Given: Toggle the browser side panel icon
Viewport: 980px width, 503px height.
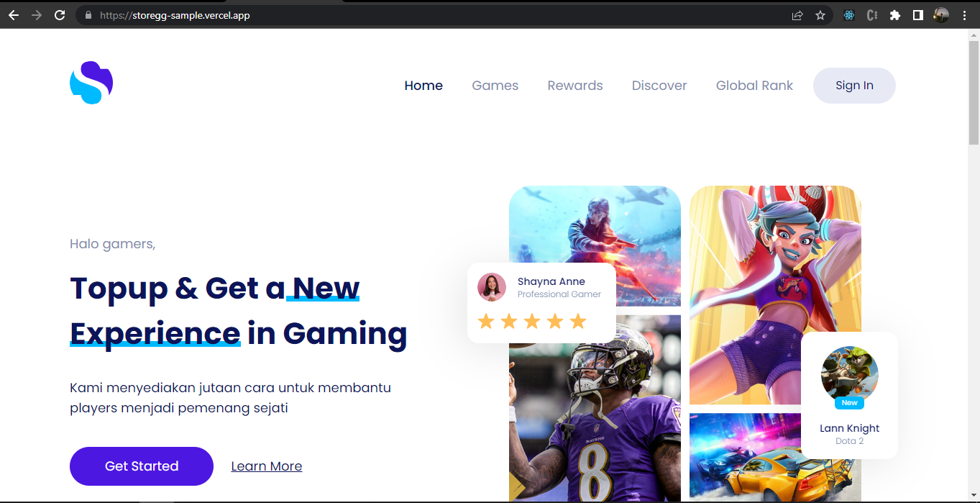Looking at the screenshot, I should point(918,15).
